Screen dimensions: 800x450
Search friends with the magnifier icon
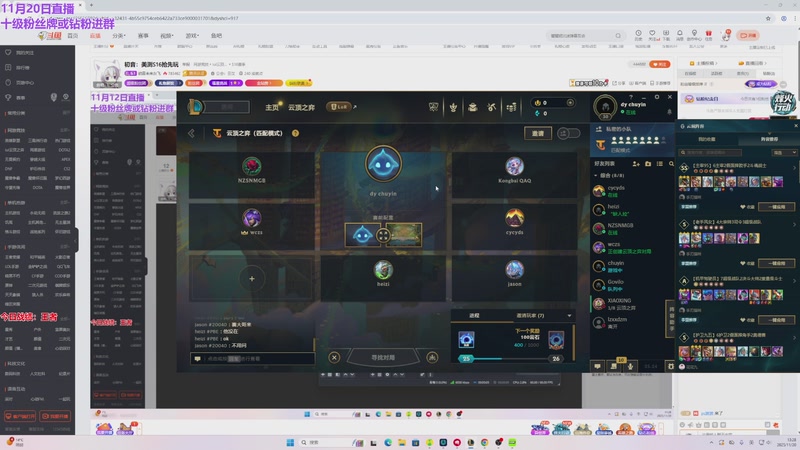tap(671, 164)
